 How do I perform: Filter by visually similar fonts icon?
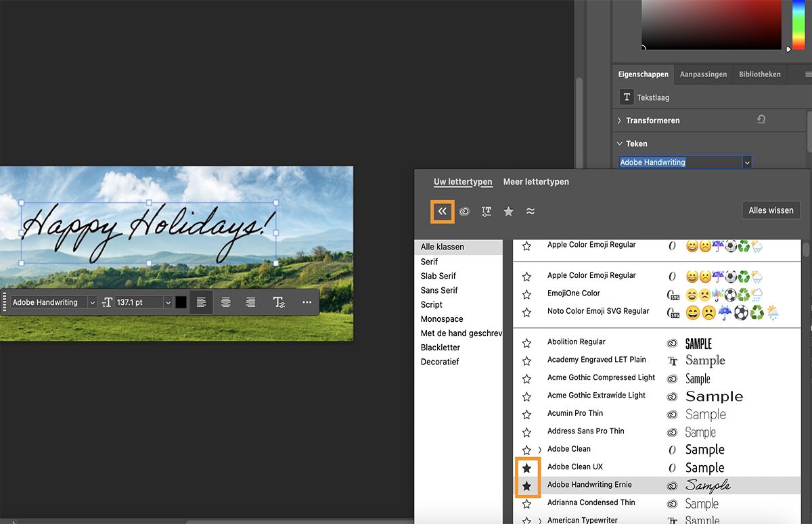(531, 212)
